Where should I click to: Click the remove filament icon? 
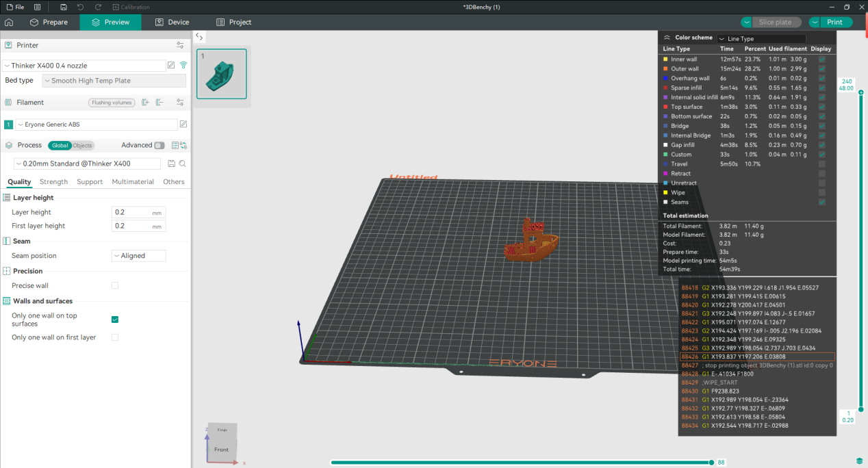tap(159, 103)
